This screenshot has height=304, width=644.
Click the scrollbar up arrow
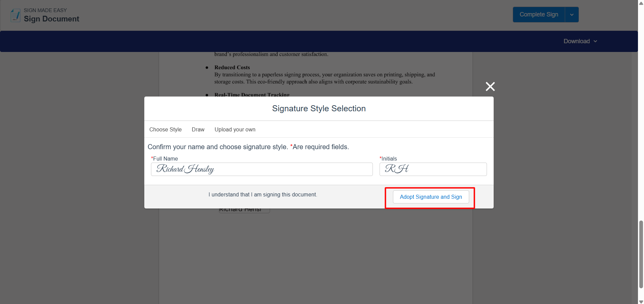point(641,3)
